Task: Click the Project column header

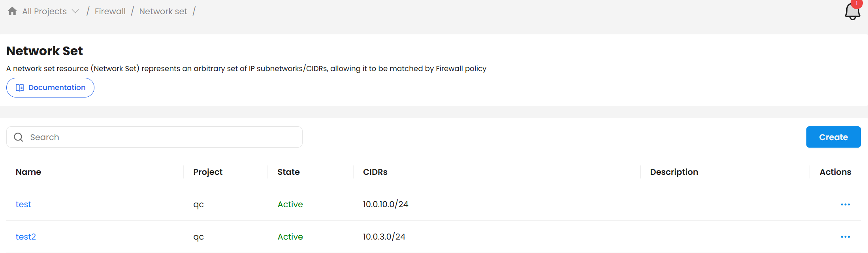Action: point(208,172)
